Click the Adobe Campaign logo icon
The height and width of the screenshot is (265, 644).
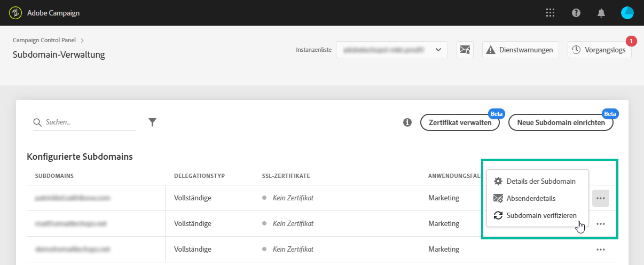point(15,13)
